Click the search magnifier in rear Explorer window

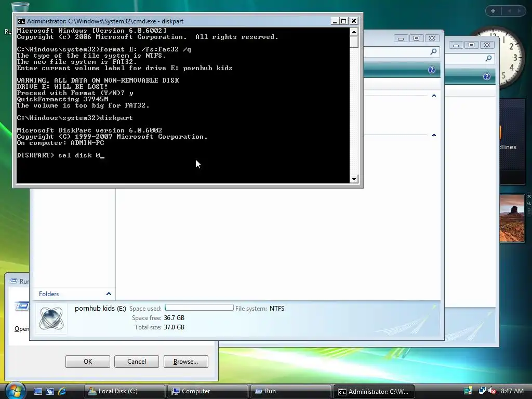[x=488, y=58]
